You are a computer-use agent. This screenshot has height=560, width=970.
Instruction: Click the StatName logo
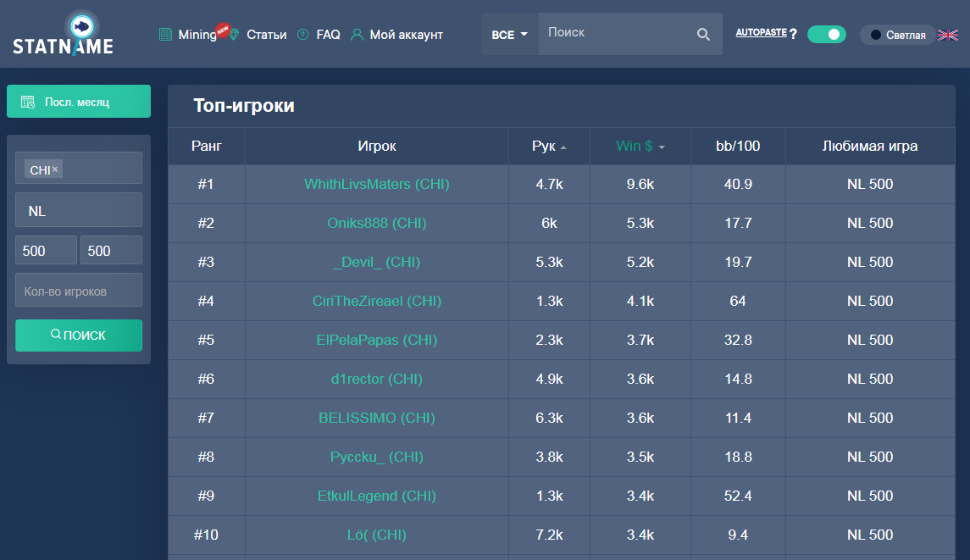click(63, 33)
